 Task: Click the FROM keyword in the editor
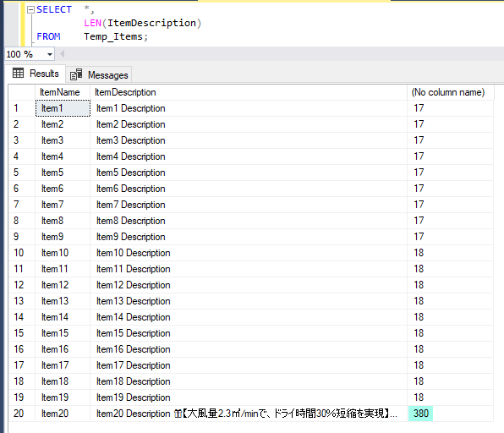click(x=48, y=36)
